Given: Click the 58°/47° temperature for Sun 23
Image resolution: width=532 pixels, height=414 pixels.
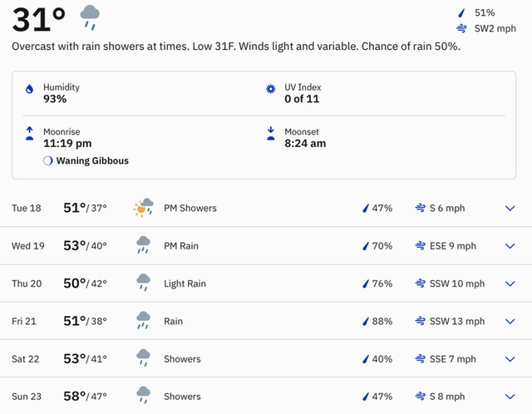Looking at the screenshot, I should [x=85, y=396].
